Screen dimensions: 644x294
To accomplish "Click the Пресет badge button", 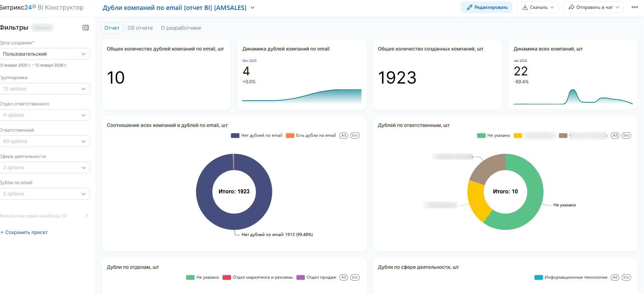I will point(42,28).
